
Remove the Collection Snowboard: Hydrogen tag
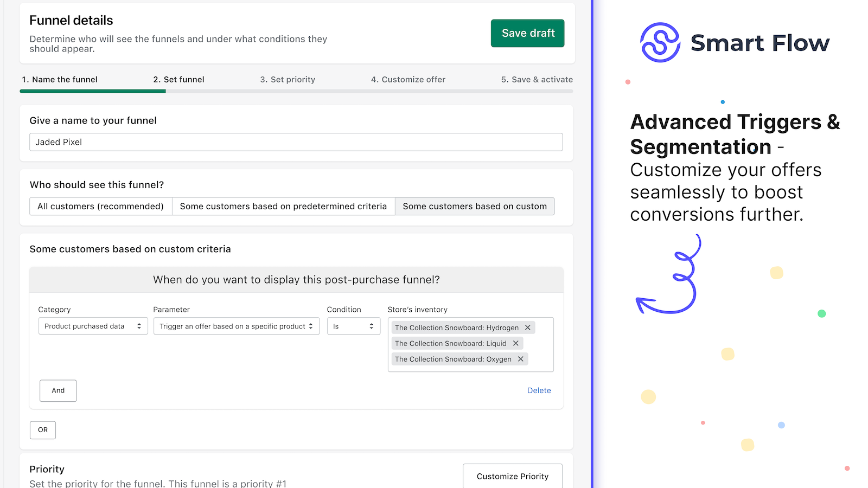527,328
